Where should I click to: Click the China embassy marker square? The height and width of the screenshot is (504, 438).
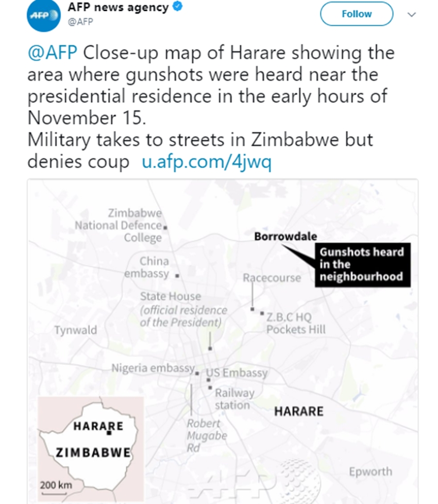click(x=177, y=276)
